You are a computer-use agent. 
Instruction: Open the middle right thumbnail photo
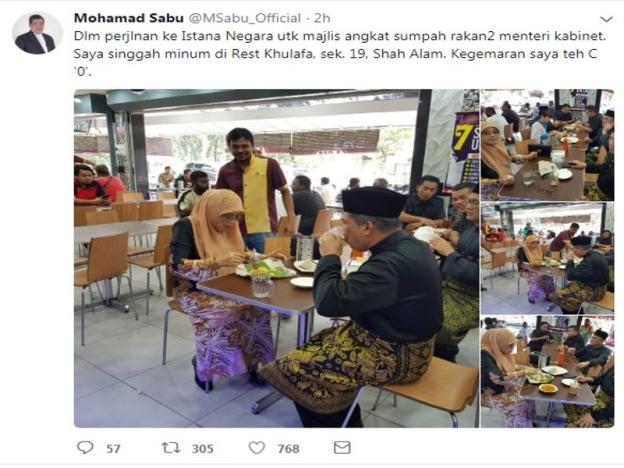547,258
